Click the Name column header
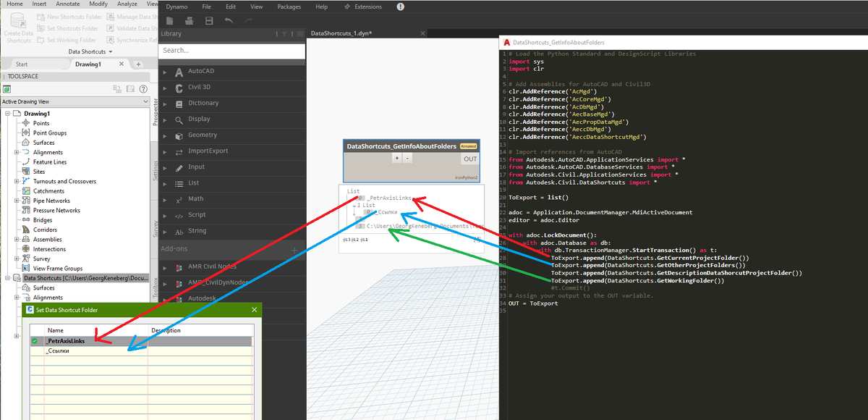Image resolution: width=868 pixels, height=420 pixels. [97, 330]
